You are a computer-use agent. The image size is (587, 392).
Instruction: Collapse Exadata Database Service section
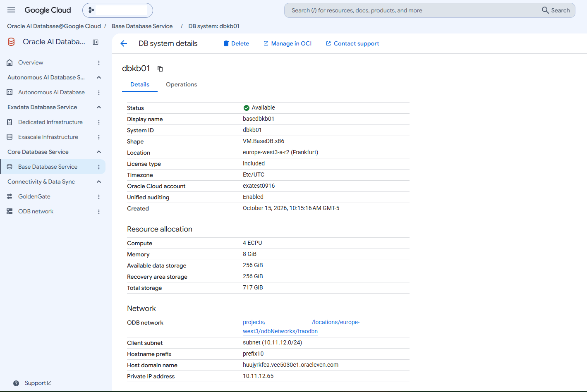coord(99,107)
